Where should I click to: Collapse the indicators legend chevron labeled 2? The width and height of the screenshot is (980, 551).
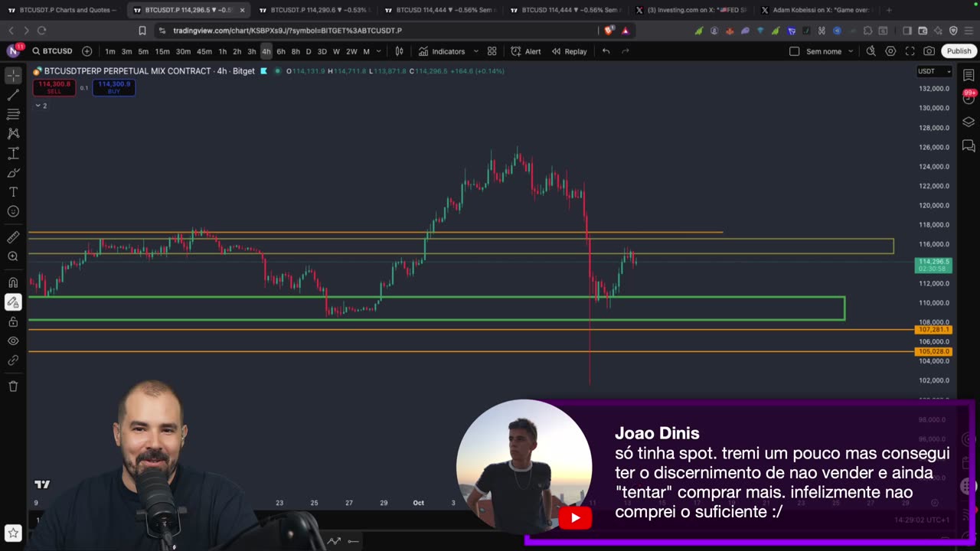(x=41, y=106)
